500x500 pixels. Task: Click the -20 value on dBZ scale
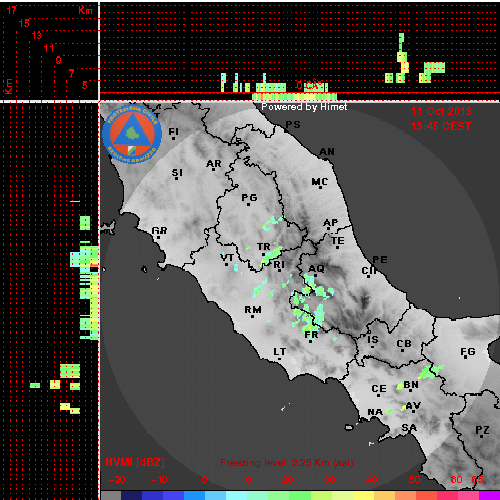point(117,480)
